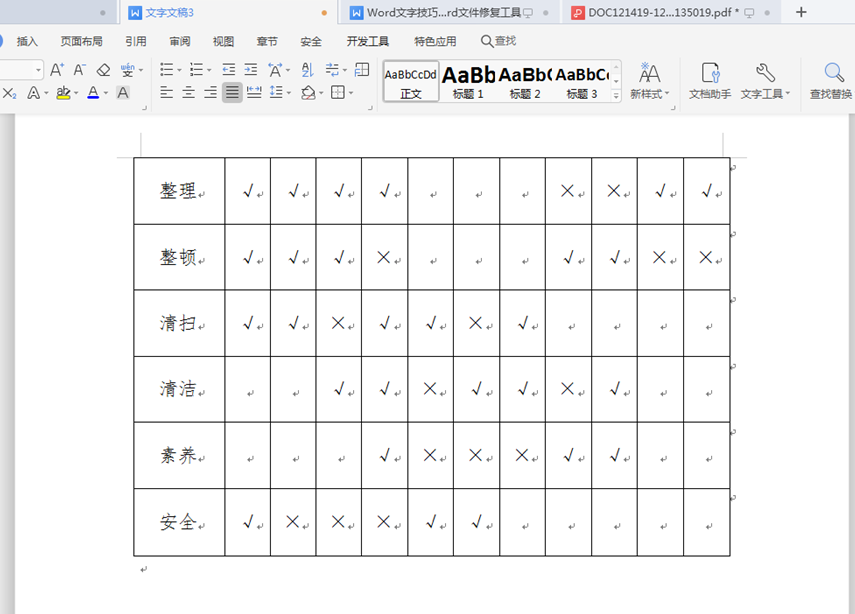Apply blue font color
Viewport: 855px width, 614px height.
click(93, 93)
